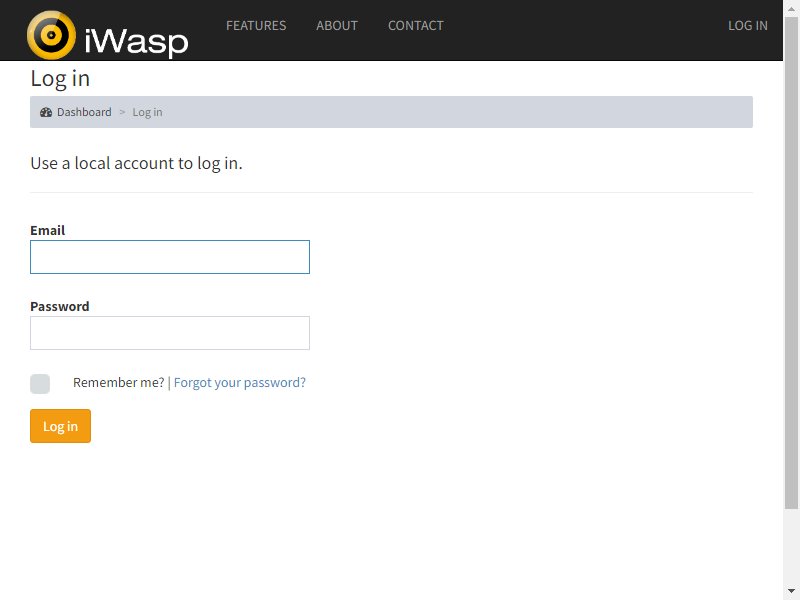Screen dimensions: 800x600
Task: Open the Forgot your password link
Action: click(x=240, y=383)
